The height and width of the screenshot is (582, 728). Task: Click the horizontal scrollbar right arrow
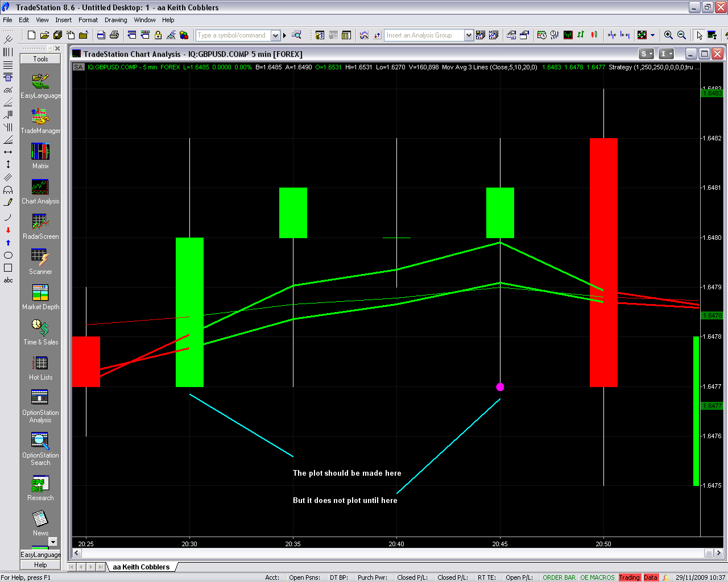point(718,552)
